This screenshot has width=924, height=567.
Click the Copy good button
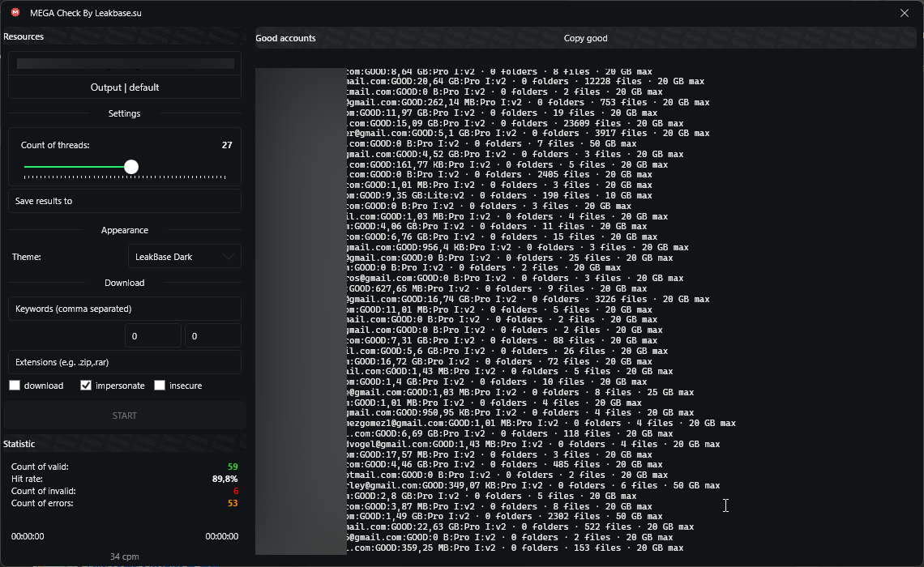[586, 38]
